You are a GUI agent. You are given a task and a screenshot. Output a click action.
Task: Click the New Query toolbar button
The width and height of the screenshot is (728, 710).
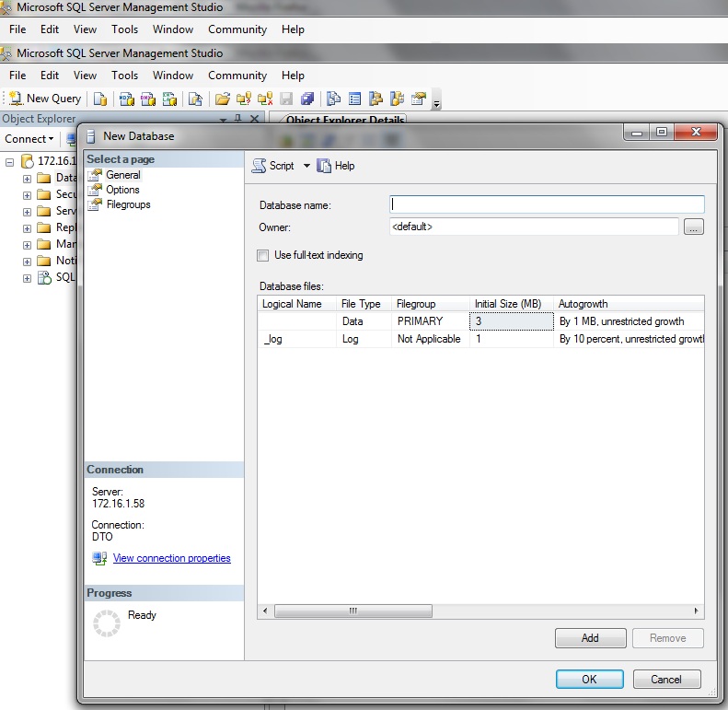46,99
